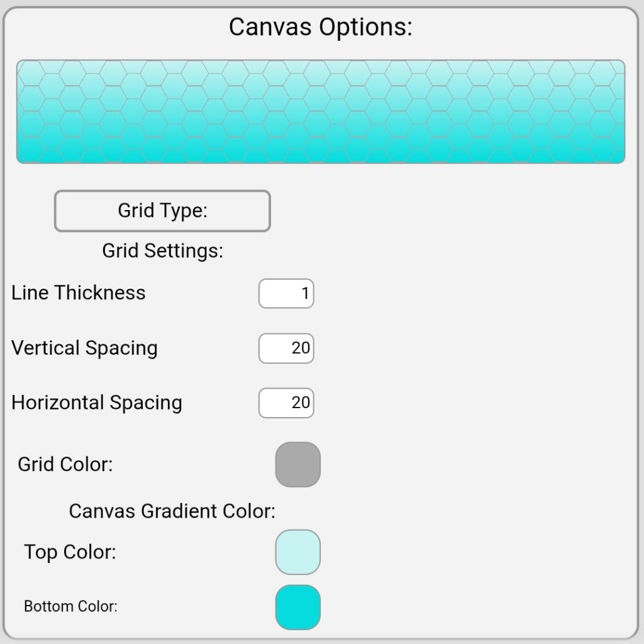
Task: Click the Canvas Gradient Color heading
Action: [172, 511]
